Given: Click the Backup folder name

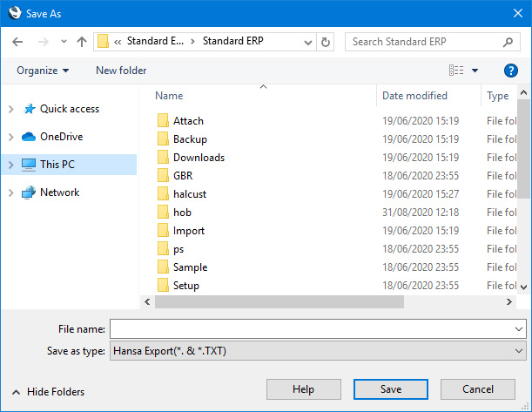Looking at the screenshot, I should (190, 139).
